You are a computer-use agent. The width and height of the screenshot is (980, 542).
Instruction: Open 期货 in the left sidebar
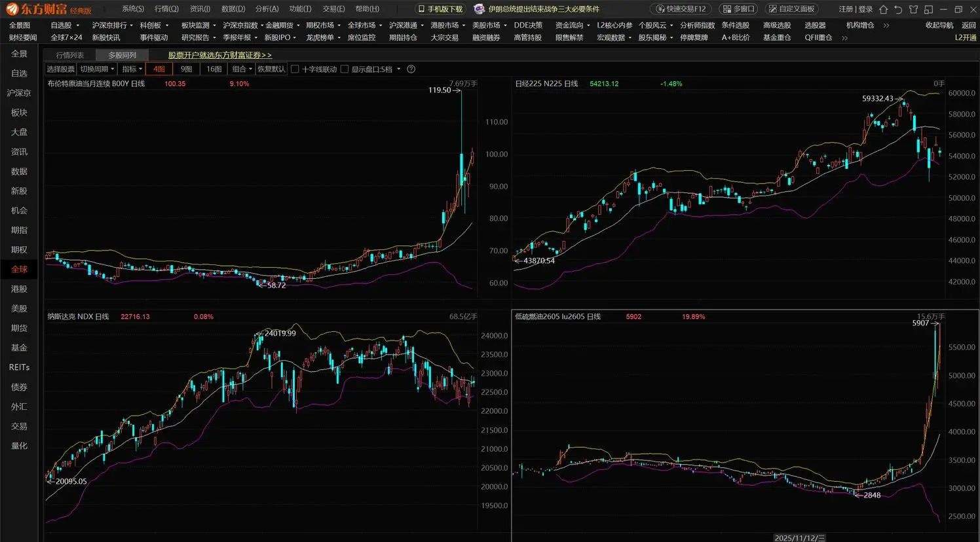click(x=19, y=328)
